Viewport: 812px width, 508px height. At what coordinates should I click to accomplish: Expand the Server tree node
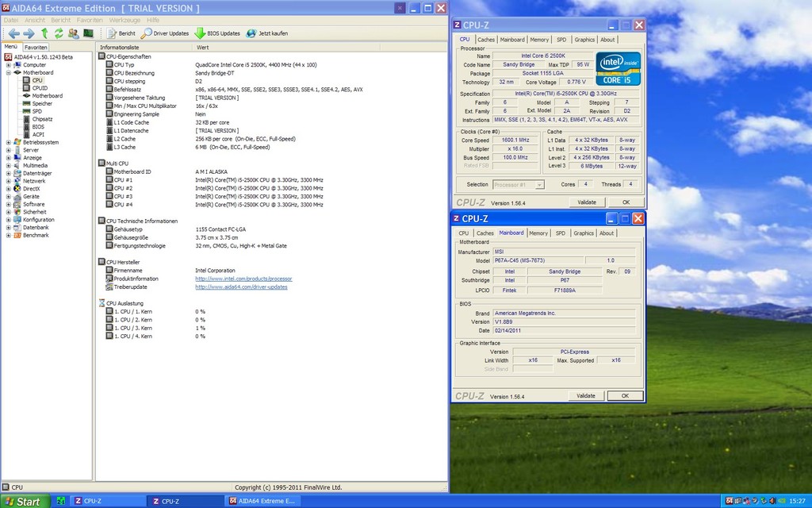pyautogui.click(x=8, y=150)
